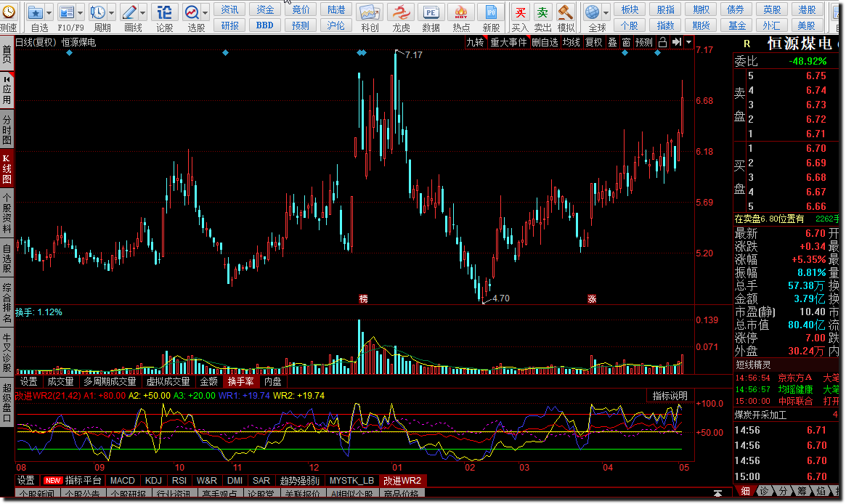Image resolution: width=846 pixels, height=504 pixels.
Task: Switch to the 金额 amount tab
Action: (209, 381)
